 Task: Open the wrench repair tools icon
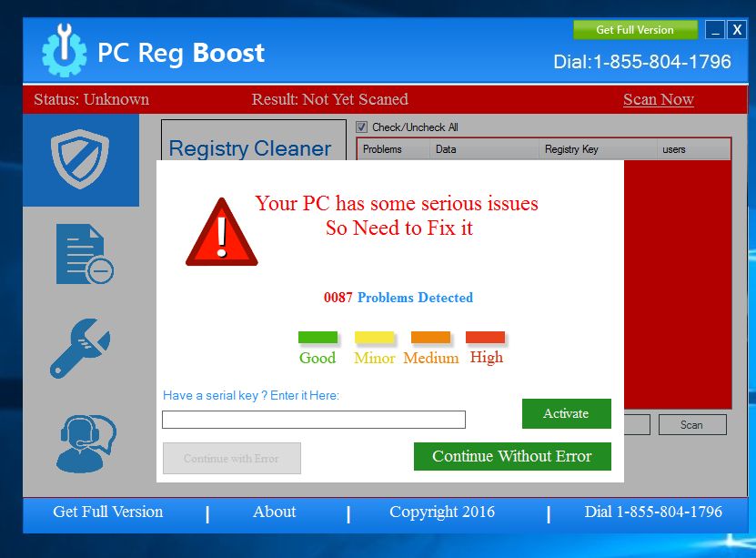click(x=80, y=349)
